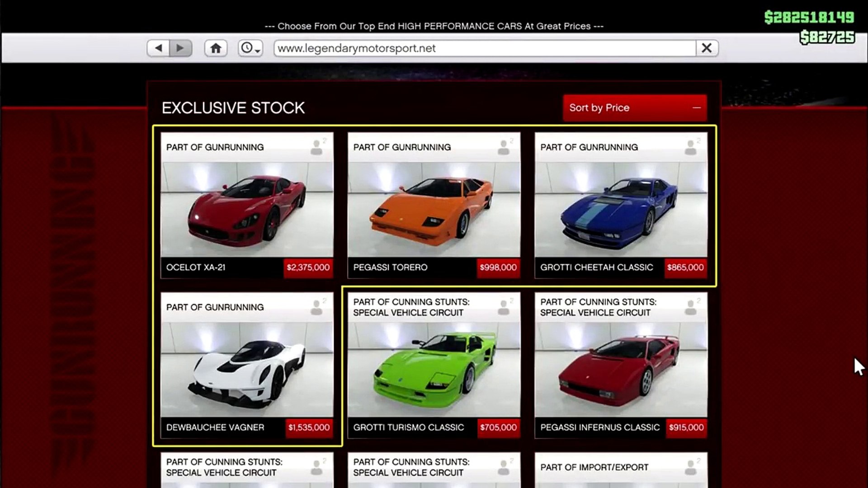Screen dimensions: 868x488
Task: Click the seat-count icon on Pegassi Torero card
Action: [x=505, y=147]
